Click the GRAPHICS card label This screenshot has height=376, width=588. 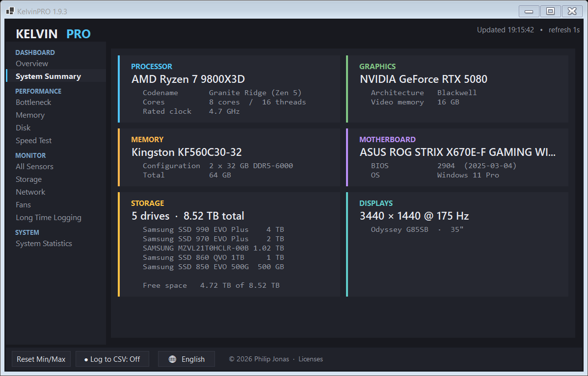click(377, 66)
